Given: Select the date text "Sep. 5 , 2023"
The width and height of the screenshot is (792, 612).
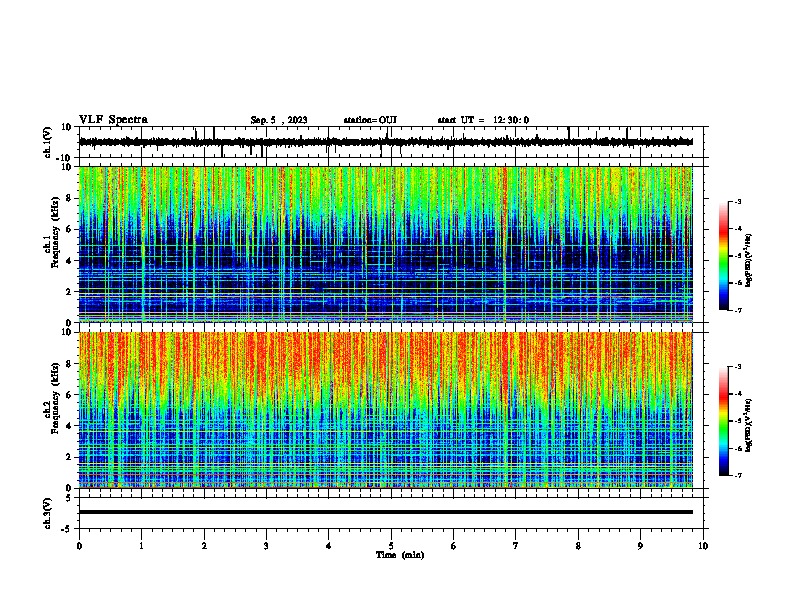Looking at the screenshot, I should (279, 120).
